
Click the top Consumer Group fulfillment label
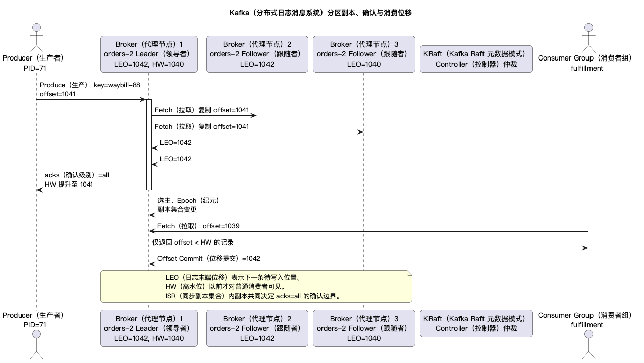(x=587, y=63)
